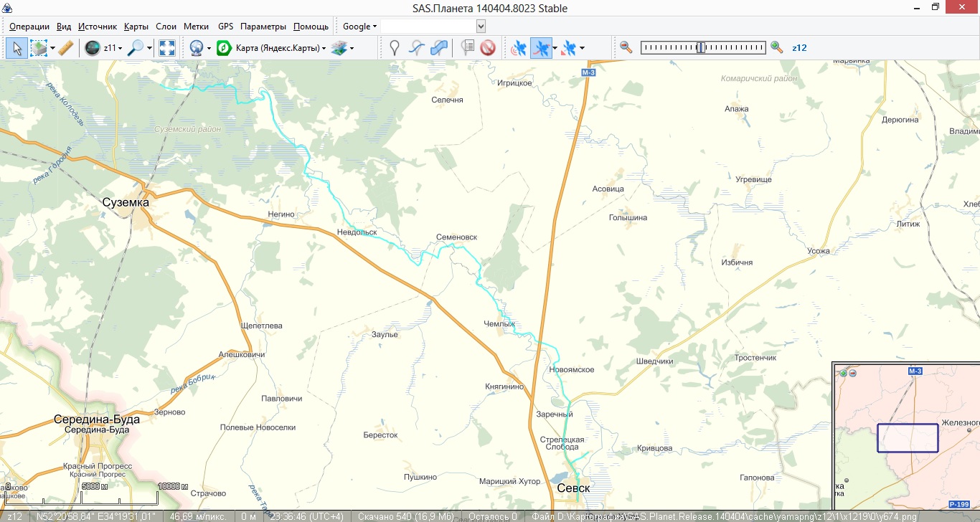The height and width of the screenshot is (522, 980).
Task: Expand the magnifier tool dropdown arrow
Action: (150, 48)
